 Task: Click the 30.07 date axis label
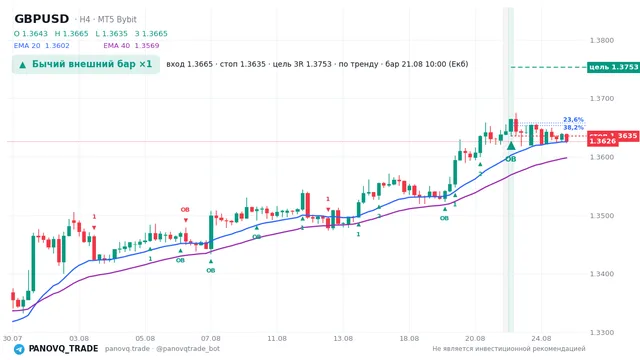pyautogui.click(x=12, y=338)
